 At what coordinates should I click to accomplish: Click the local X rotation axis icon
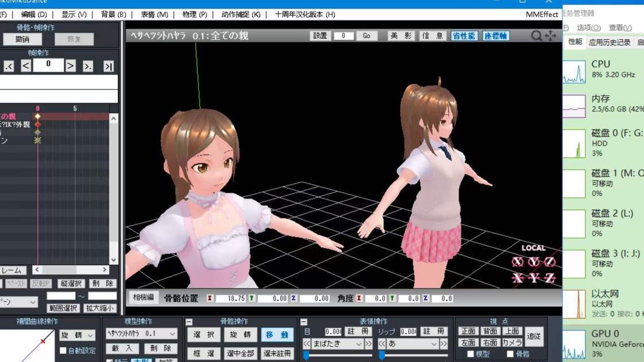point(518,262)
